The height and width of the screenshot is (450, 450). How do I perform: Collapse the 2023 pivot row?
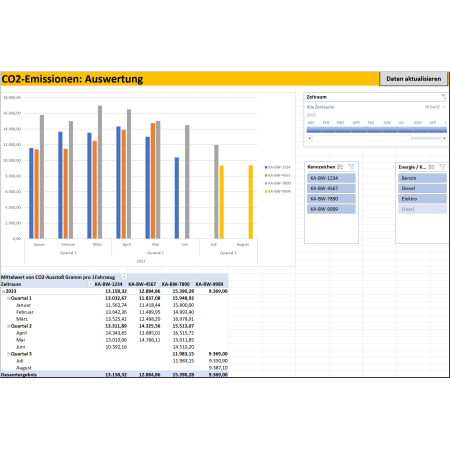click(x=3, y=291)
